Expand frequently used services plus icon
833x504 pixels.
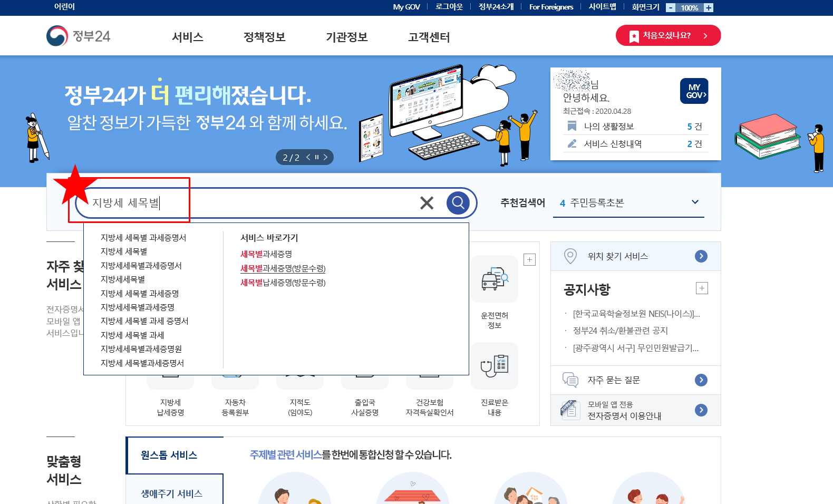click(530, 259)
